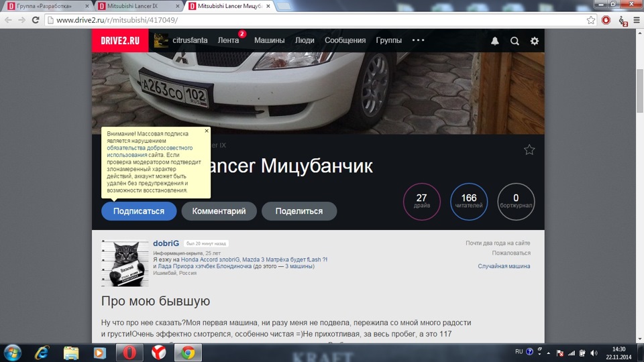Image resolution: width=644 pixels, height=362 pixels.
Task: Open Случайная машина link
Action: point(504,266)
